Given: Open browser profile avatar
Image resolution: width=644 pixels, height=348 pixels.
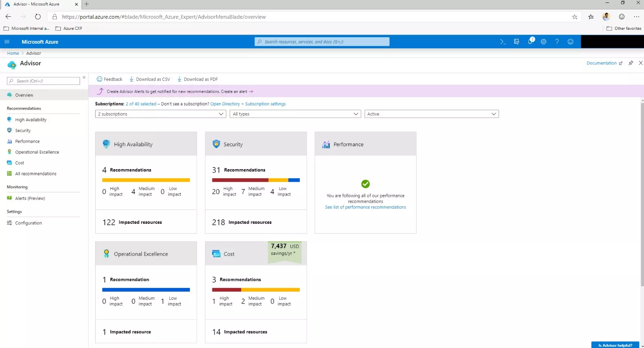Looking at the screenshot, I should tap(606, 17).
